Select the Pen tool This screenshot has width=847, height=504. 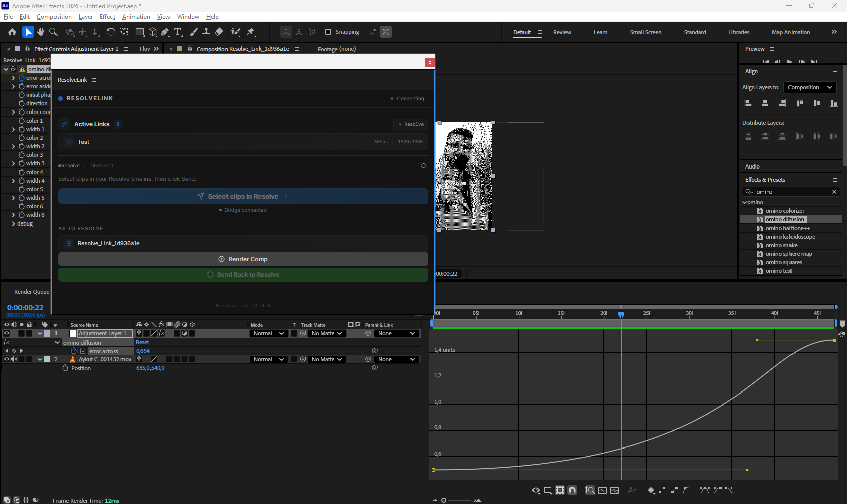coord(165,32)
